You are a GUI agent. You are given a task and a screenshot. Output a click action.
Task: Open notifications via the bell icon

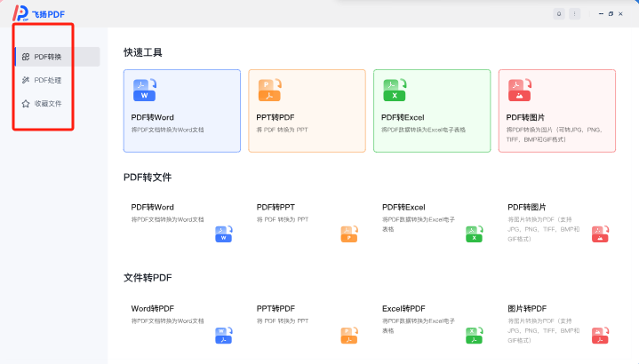pos(559,13)
